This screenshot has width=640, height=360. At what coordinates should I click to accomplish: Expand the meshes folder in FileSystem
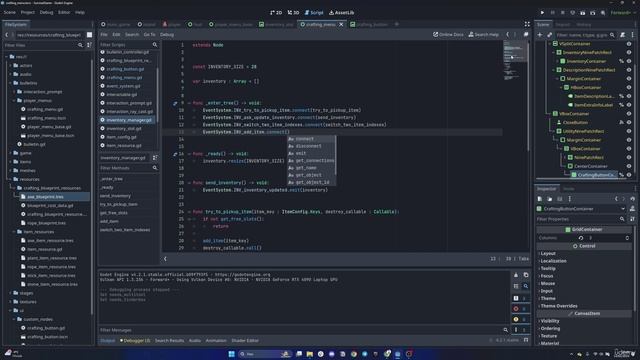point(11,171)
